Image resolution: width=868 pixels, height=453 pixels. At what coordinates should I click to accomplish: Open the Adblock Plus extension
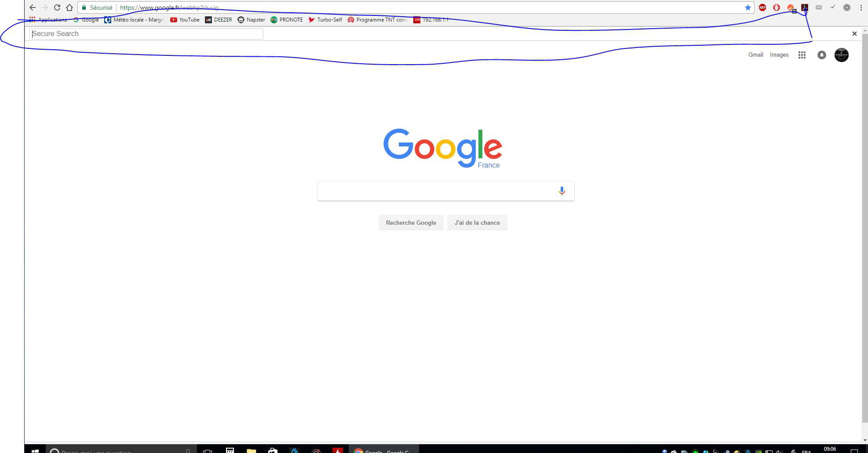[x=762, y=7]
